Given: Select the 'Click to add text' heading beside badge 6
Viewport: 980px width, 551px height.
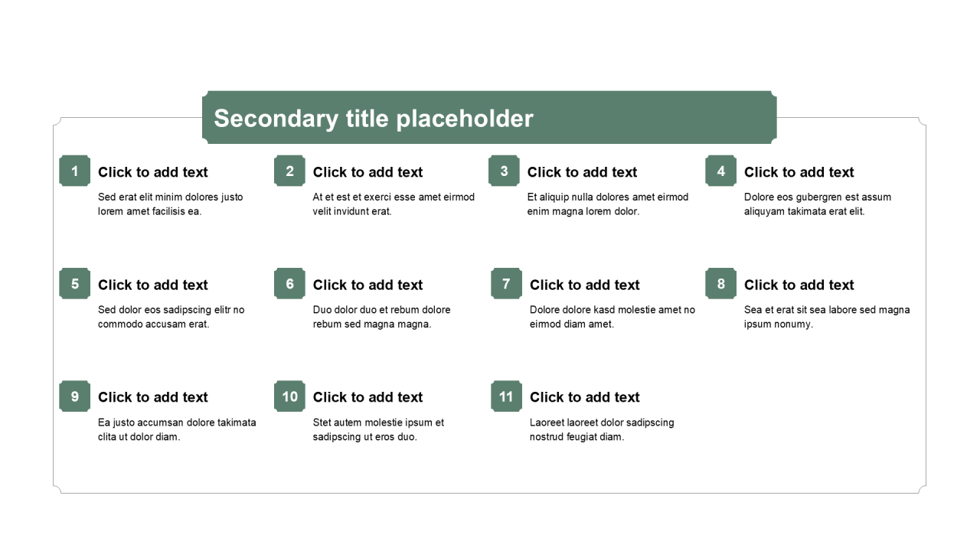Looking at the screenshot, I should pos(367,285).
